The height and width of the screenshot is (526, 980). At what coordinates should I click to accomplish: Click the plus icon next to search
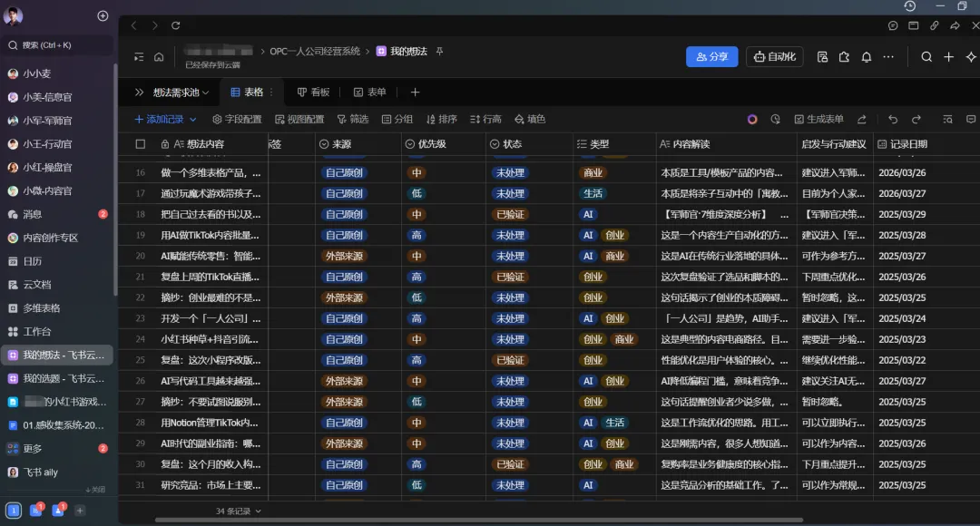point(948,57)
